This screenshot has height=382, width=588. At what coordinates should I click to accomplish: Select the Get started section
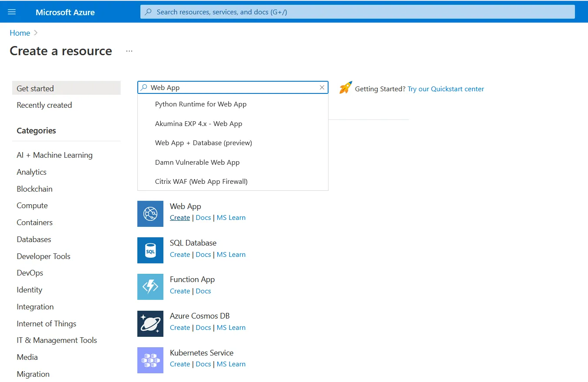point(35,88)
